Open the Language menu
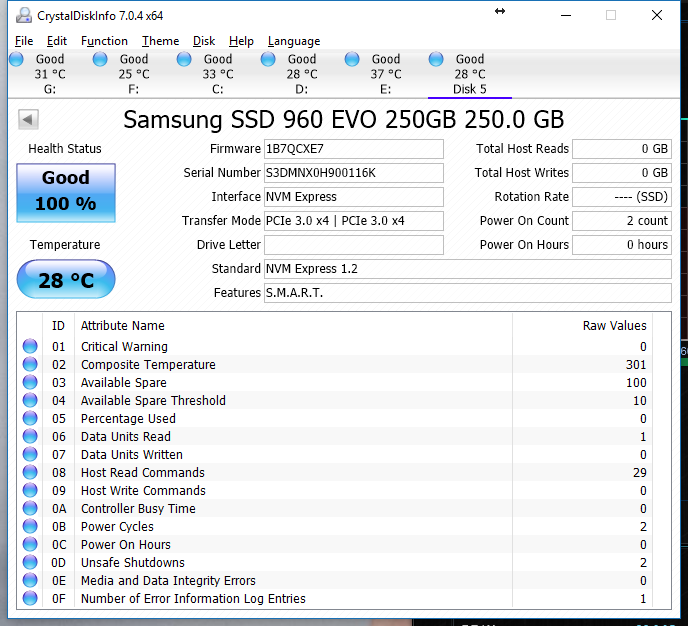This screenshot has width=688, height=626. tap(293, 41)
